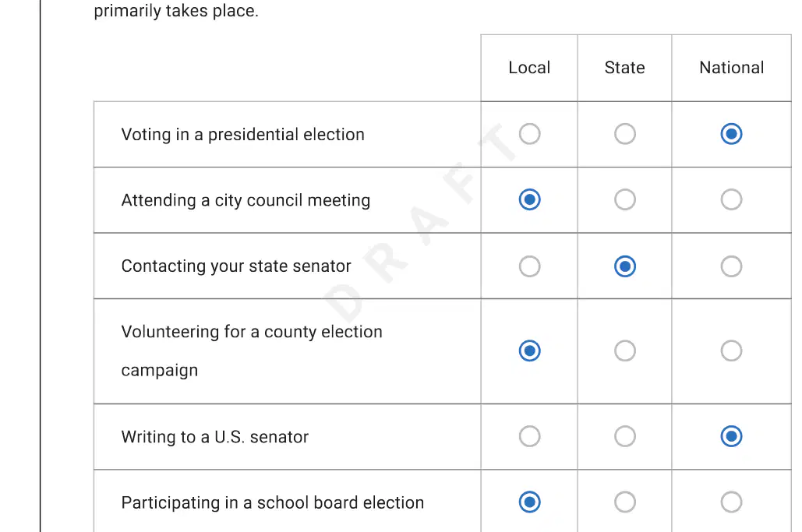Select Local for county election campaign volunteering
This screenshot has height=532, width=802.
(x=529, y=351)
